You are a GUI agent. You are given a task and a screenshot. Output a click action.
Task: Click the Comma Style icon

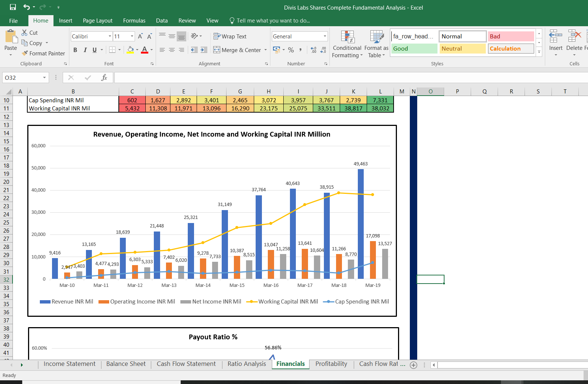click(x=301, y=50)
